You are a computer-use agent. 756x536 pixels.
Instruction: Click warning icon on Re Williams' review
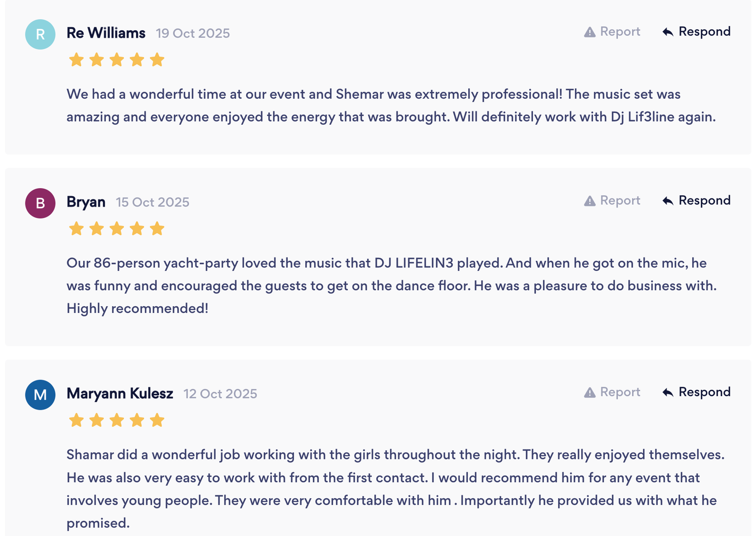(590, 32)
